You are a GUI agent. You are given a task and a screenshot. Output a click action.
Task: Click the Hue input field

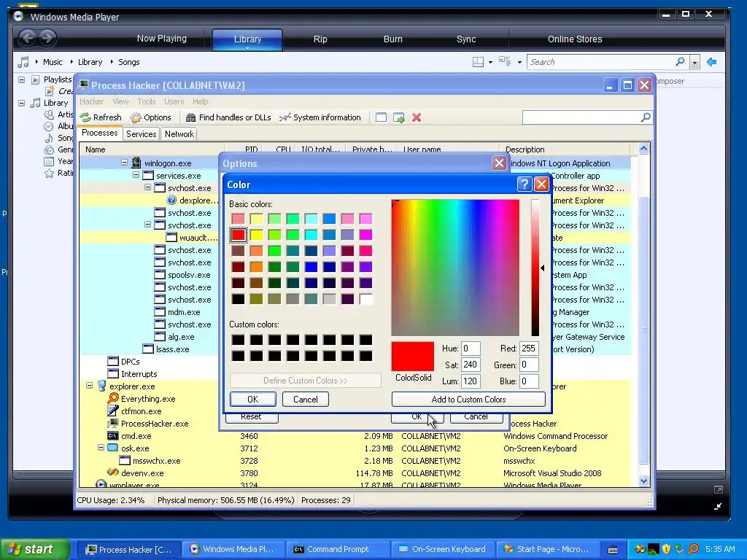point(471,348)
